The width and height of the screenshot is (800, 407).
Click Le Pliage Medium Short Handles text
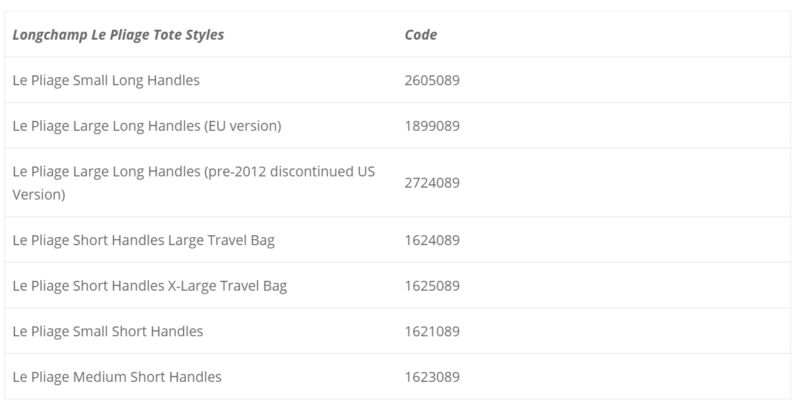(117, 377)
